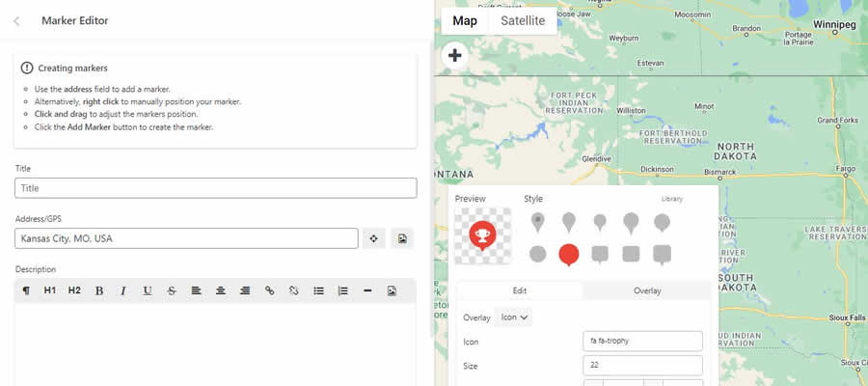868x386 pixels.
Task: Open the Overlay Icon dropdown
Action: pos(514,317)
